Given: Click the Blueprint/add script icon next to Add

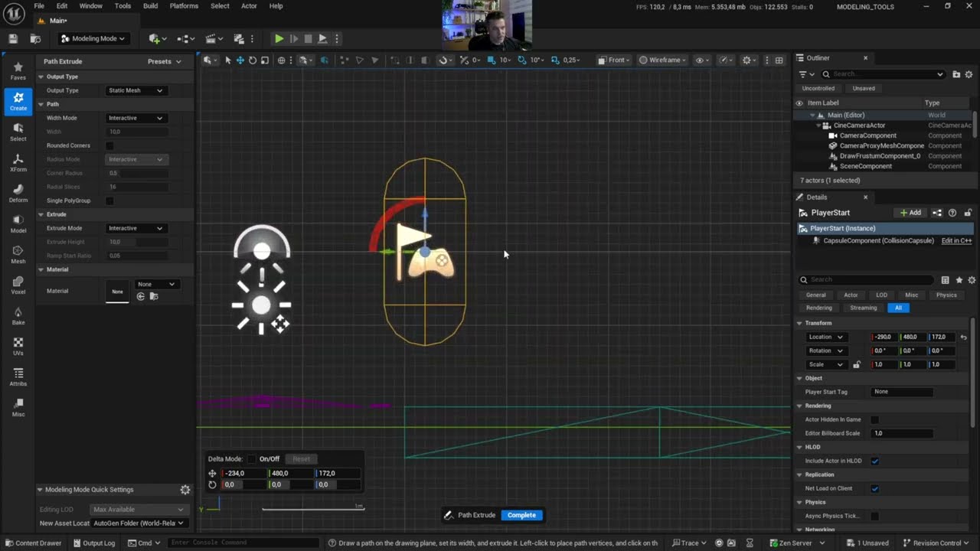Looking at the screenshot, I should 937,213.
